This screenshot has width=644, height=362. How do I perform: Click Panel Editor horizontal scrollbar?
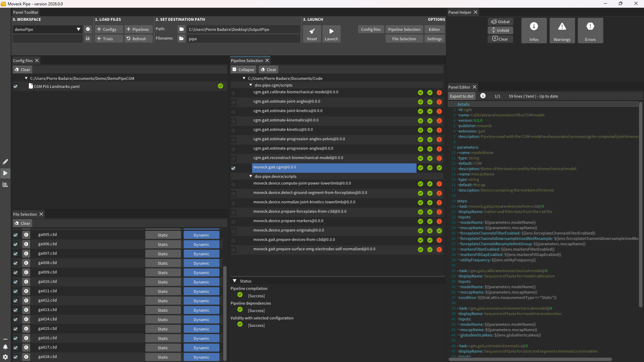[530, 359]
